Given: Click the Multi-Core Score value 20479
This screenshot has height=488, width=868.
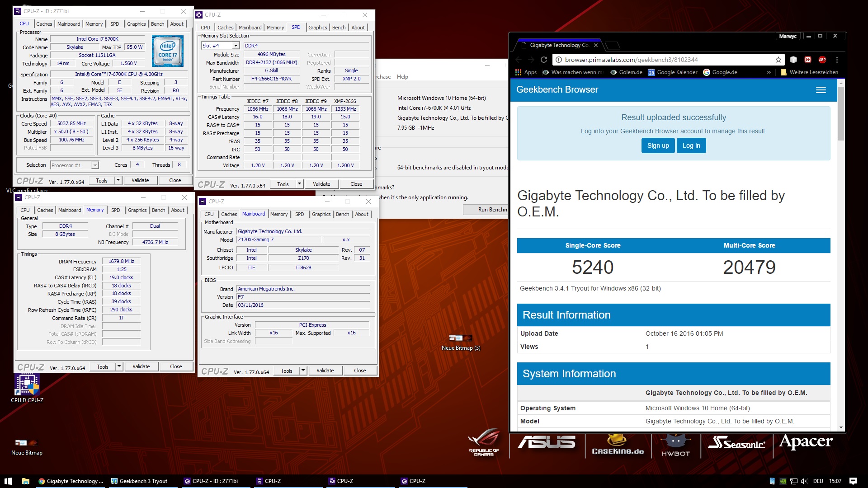Looking at the screenshot, I should coord(749,267).
